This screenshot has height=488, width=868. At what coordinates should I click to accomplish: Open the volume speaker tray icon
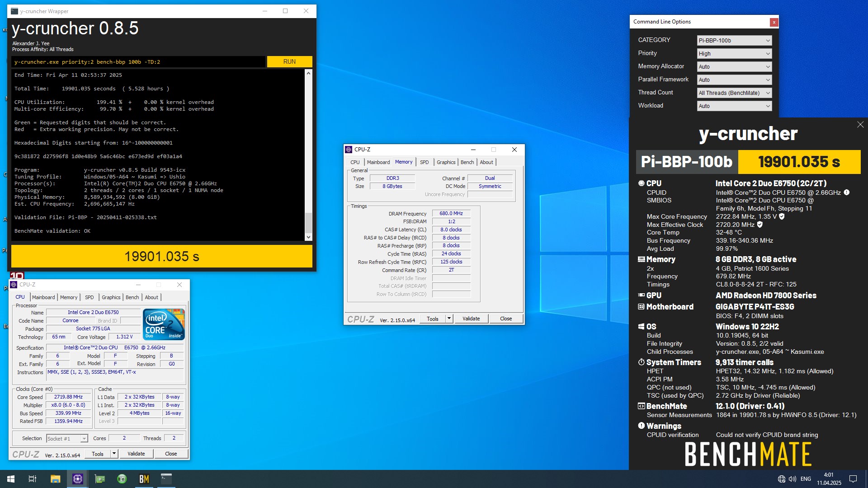(793, 479)
